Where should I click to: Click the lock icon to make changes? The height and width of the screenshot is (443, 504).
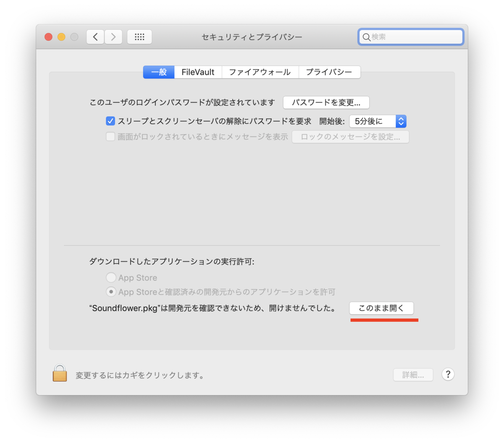(60, 373)
